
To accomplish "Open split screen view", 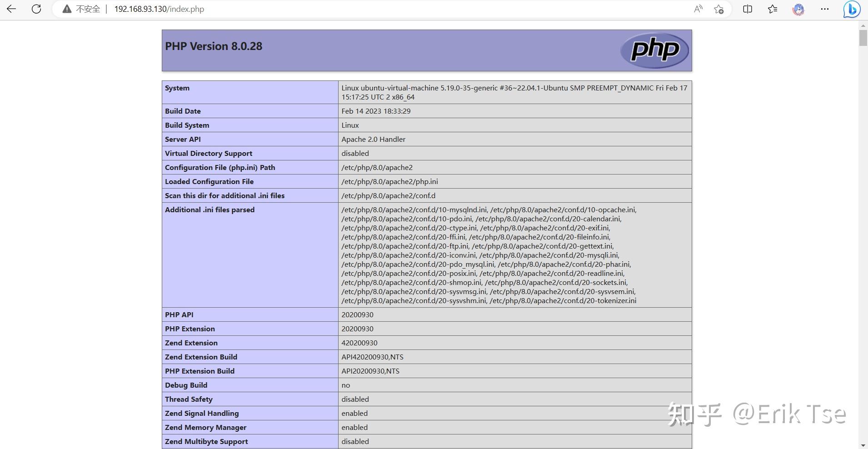I will [x=748, y=9].
